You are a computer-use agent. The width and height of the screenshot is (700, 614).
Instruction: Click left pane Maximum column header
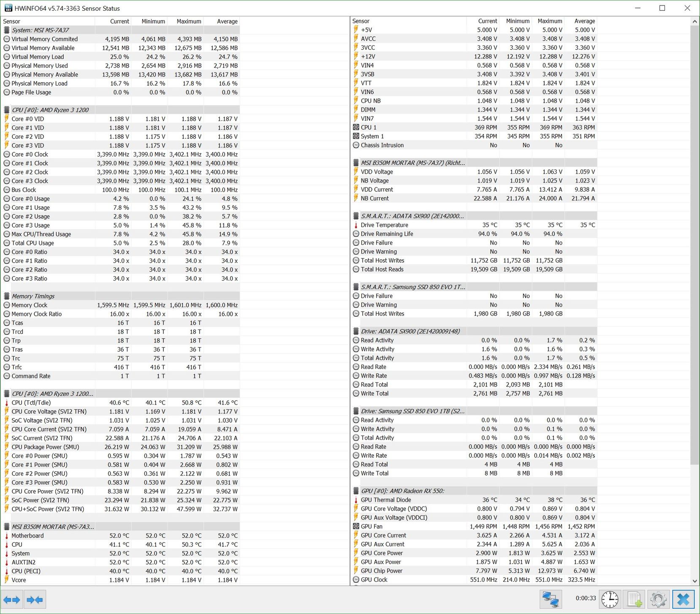click(186, 21)
